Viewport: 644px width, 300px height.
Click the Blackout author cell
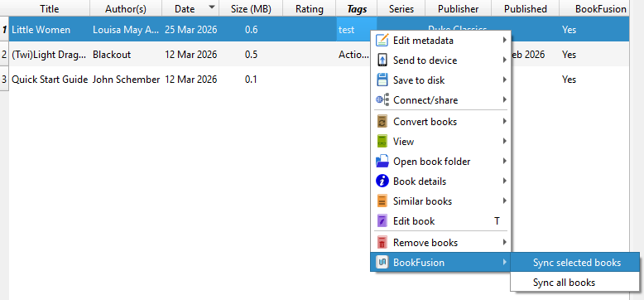(x=126, y=54)
